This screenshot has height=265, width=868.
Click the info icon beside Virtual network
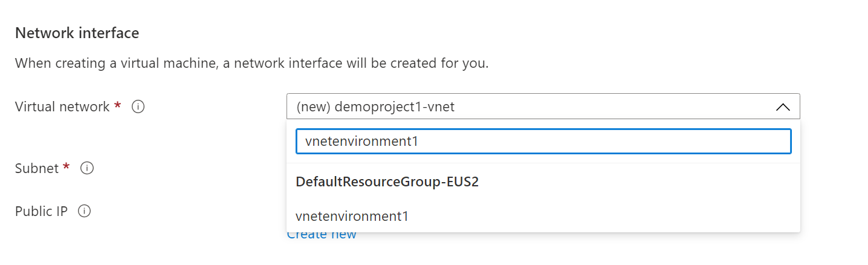pyautogui.click(x=138, y=107)
